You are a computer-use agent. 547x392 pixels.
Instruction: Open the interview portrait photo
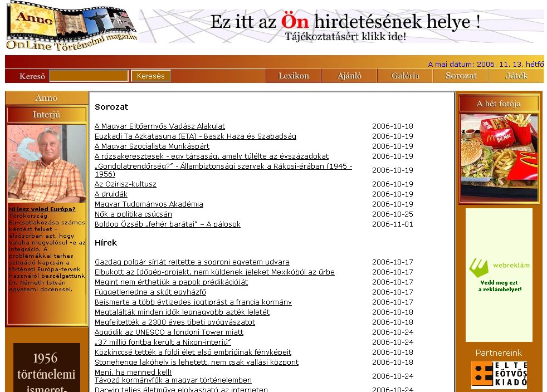tap(46, 164)
